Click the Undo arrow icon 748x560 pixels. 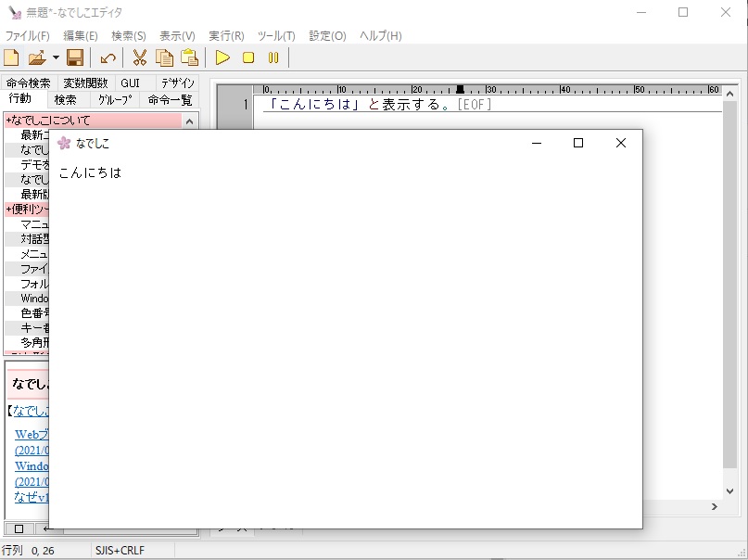tap(108, 58)
